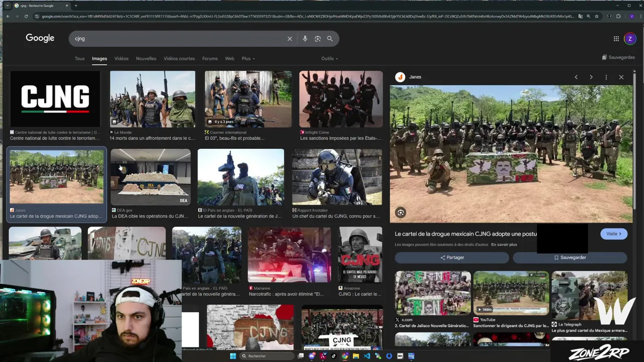The width and height of the screenshot is (644, 362).
Task: Open the Mananne Narcotrafic thumbnail
Action: pyautogui.click(x=289, y=254)
